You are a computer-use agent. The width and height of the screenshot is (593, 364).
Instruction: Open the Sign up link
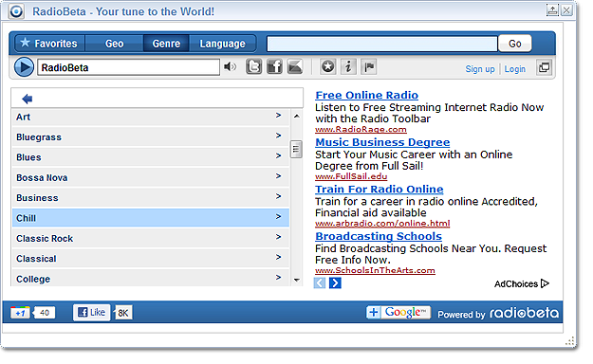480,69
